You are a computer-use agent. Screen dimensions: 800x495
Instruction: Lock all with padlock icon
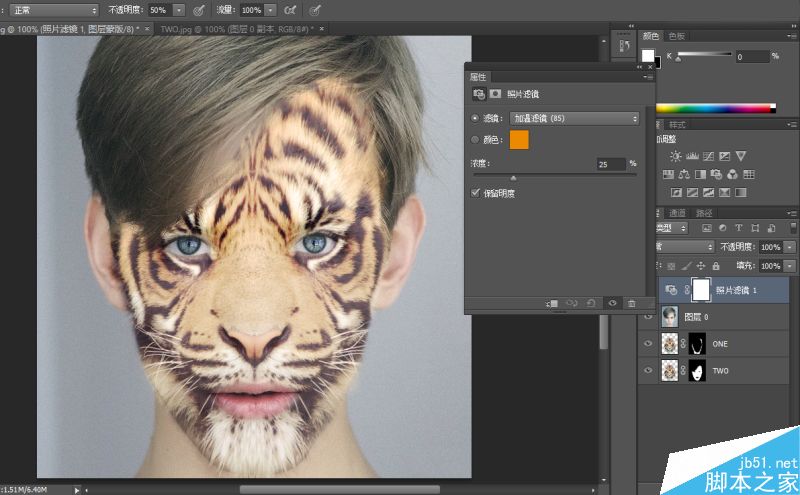[716, 266]
